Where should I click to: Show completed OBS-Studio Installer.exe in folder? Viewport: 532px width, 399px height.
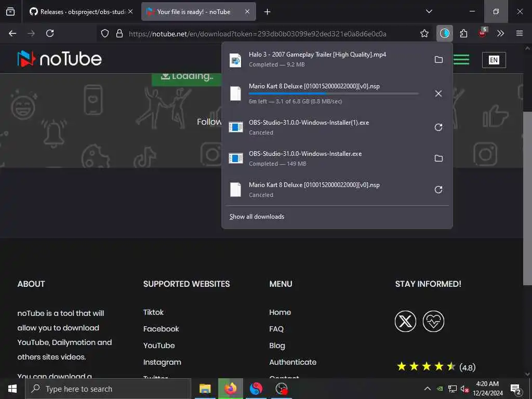pyautogui.click(x=438, y=158)
